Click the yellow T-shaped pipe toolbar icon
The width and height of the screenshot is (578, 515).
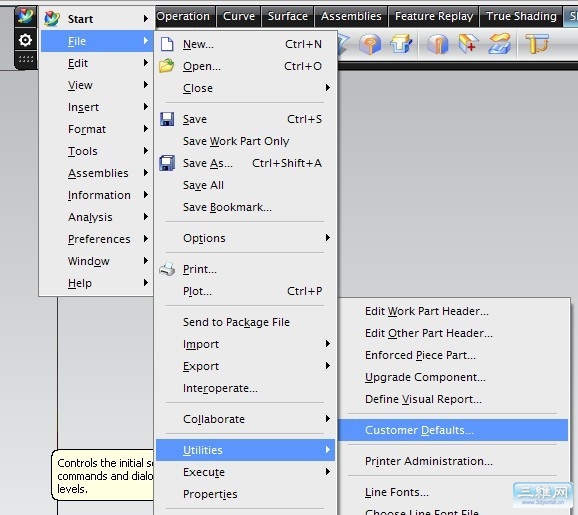[537, 44]
